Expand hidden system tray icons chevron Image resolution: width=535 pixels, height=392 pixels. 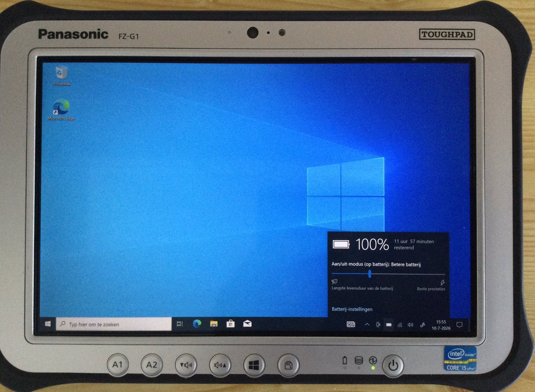(367, 324)
